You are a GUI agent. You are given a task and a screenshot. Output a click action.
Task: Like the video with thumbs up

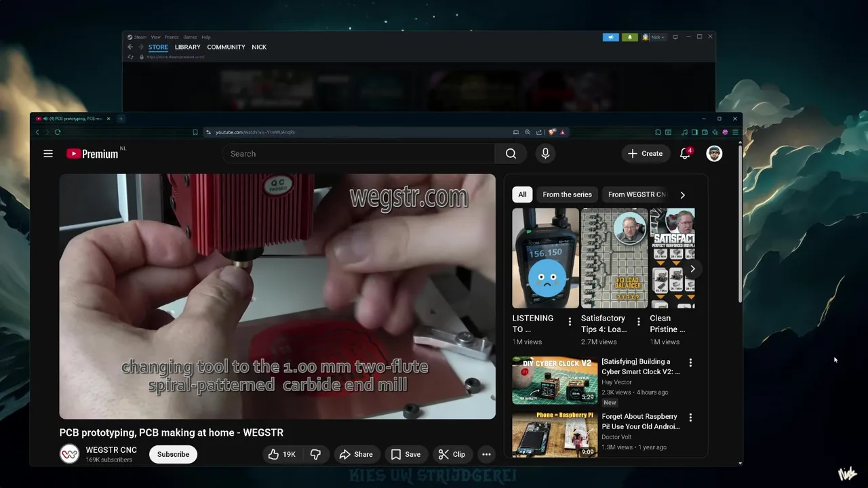tap(282, 455)
